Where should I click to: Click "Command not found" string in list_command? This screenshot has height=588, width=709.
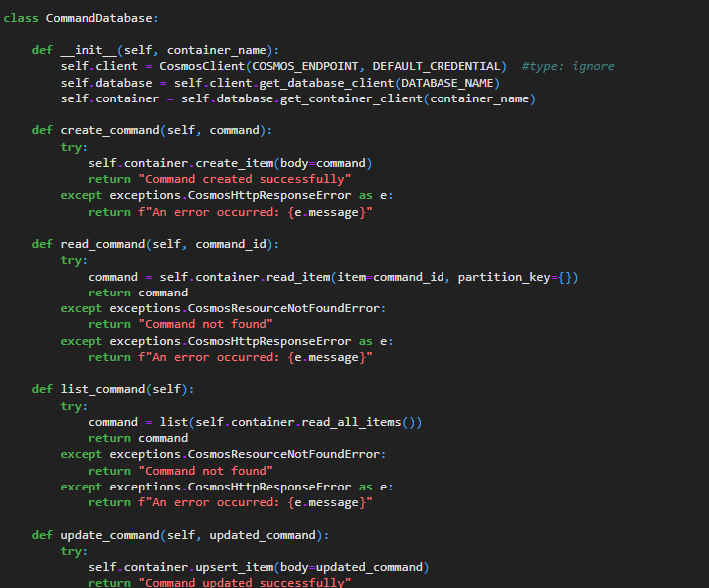click(x=206, y=471)
